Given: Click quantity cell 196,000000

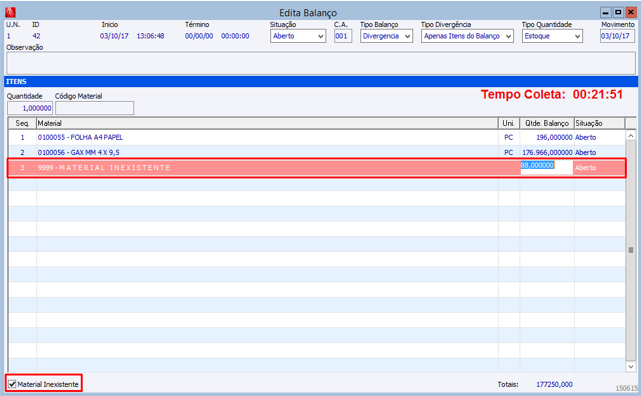Looking at the screenshot, I should pos(547,137).
